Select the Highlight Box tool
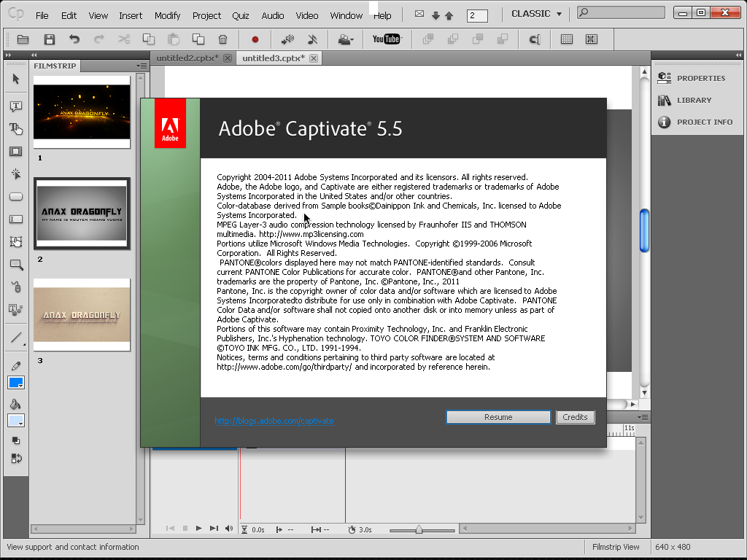The width and height of the screenshot is (747, 560). (16, 152)
